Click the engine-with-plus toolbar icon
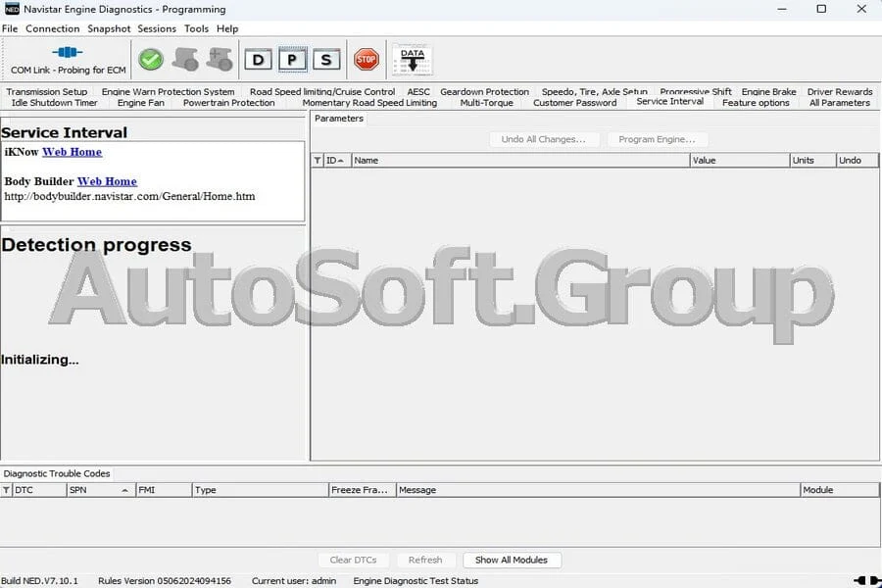 (220, 59)
